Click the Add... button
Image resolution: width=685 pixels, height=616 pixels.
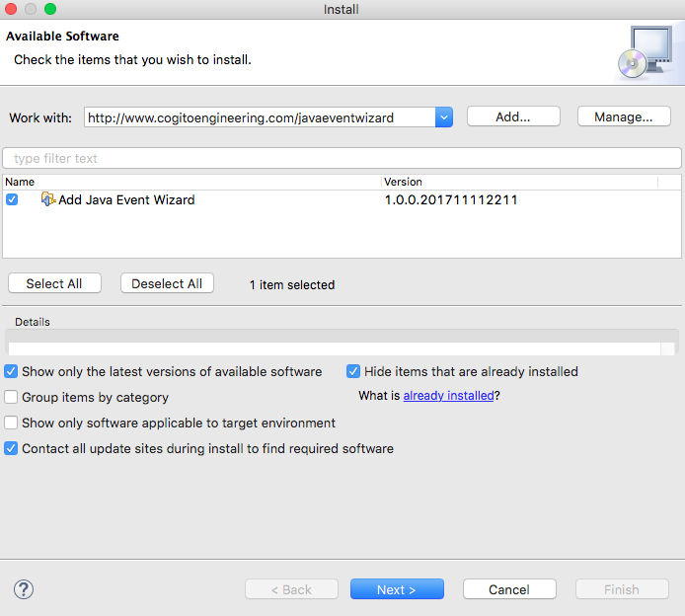[513, 116]
